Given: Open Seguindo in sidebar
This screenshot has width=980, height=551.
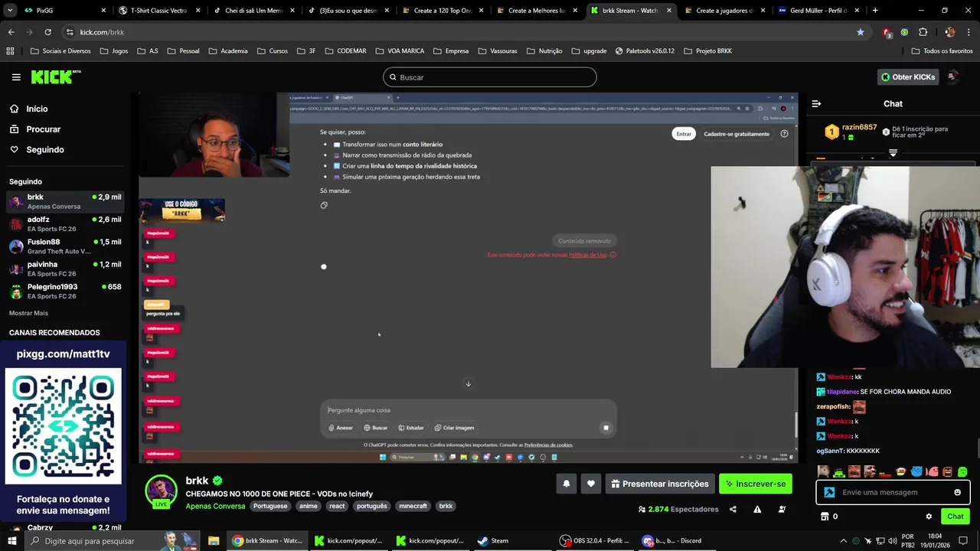Looking at the screenshot, I should [x=45, y=149].
